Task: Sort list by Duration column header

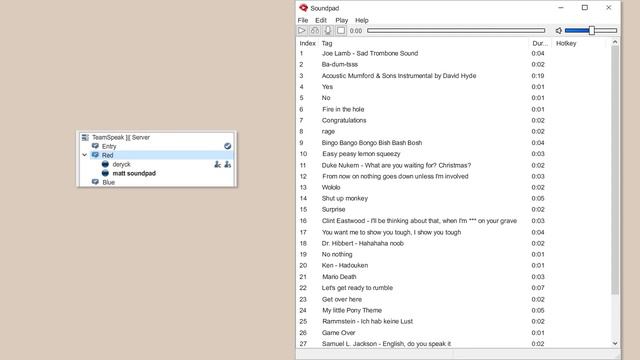Action: point(540,43)
